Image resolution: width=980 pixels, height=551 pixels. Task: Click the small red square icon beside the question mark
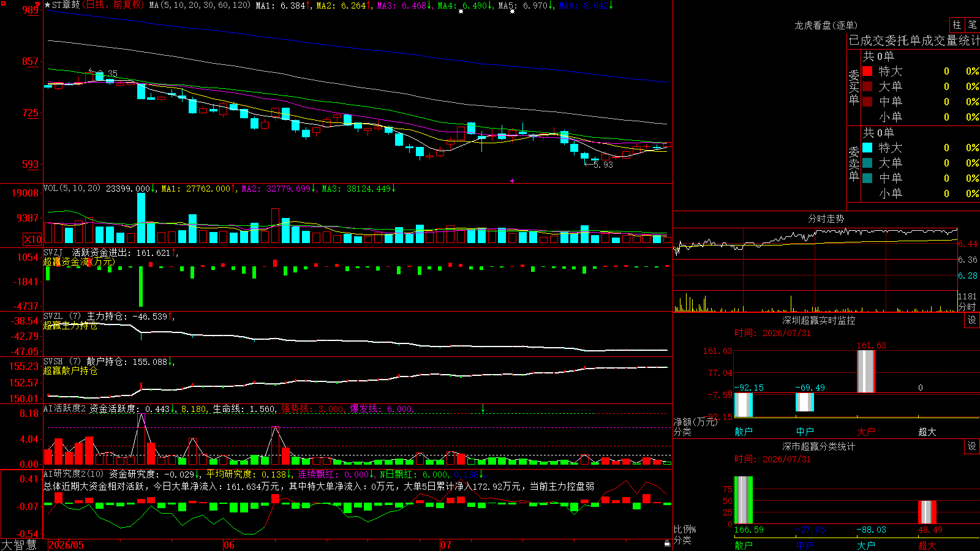pos(4,4)
